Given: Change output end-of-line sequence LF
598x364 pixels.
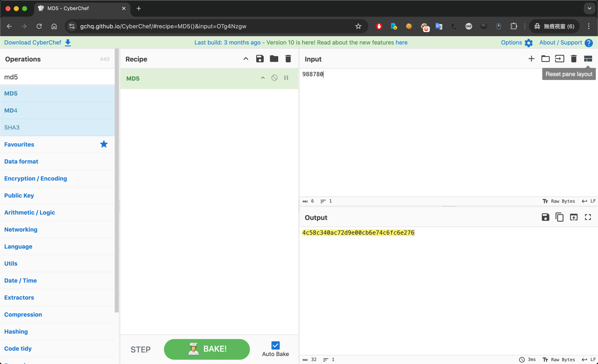Looking at the screenshot, I should (589, 360).
